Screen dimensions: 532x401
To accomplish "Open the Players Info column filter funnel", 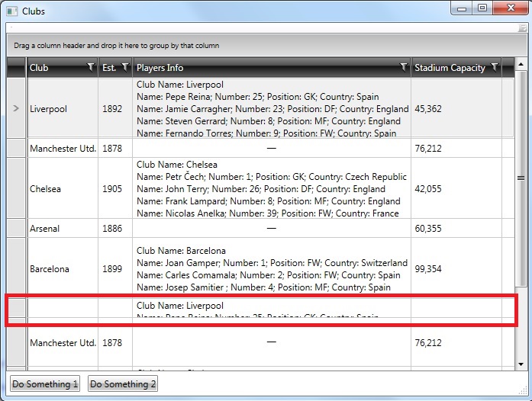I will (x=404, y=67).
